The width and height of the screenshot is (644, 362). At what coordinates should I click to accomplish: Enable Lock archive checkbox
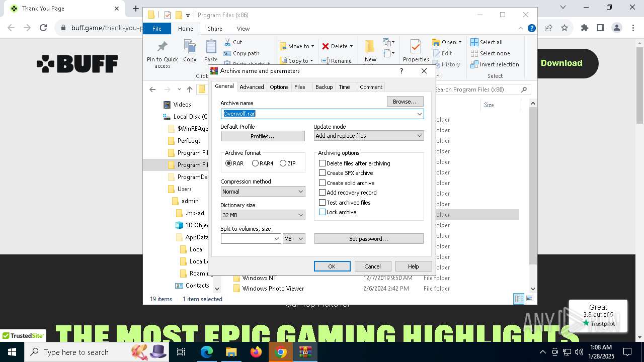click(x=322, y=212)
